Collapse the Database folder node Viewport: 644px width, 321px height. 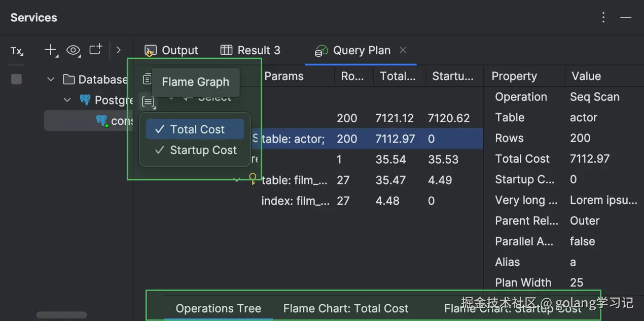tap(51, 80)
